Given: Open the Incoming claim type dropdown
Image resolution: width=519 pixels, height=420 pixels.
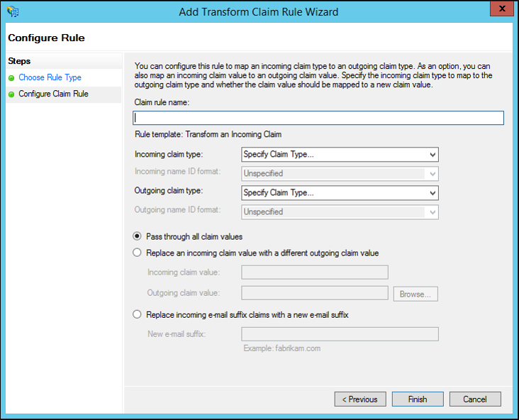Looking at the screenshot, I should [340, 155].
